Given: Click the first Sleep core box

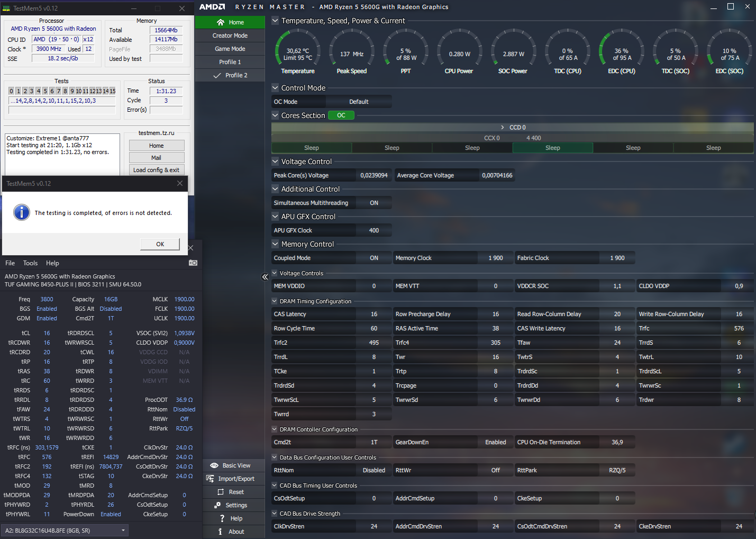Looking at the screenshot, I should coord(312,148).
